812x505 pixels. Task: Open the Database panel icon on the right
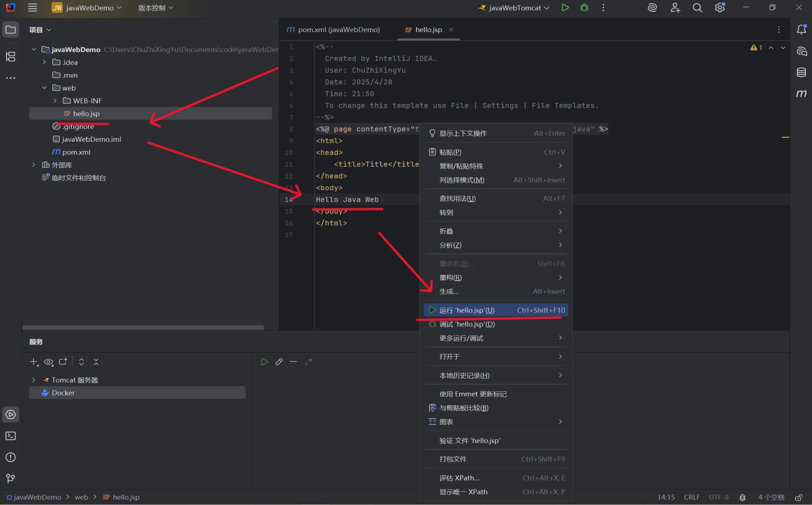(802, 72)
